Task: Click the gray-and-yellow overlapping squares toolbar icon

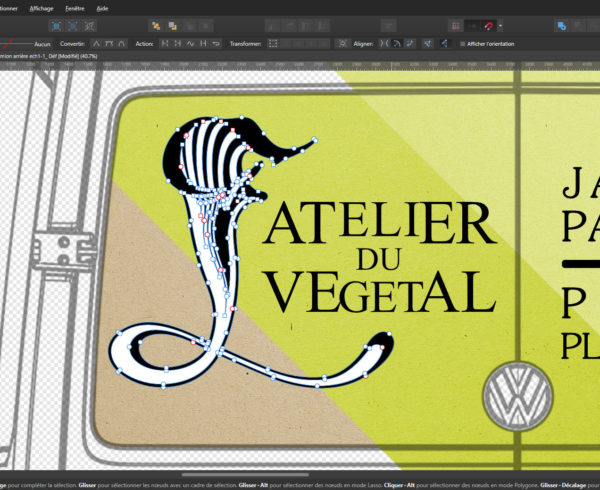Action: coord(173,26)
